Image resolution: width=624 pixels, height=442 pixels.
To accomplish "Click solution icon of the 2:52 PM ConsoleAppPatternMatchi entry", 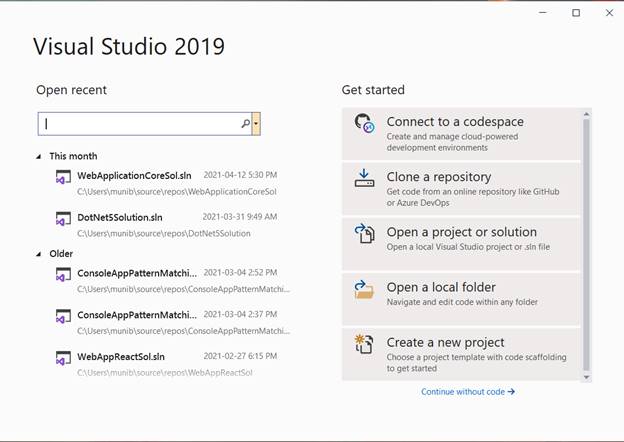I will (63, 274).
